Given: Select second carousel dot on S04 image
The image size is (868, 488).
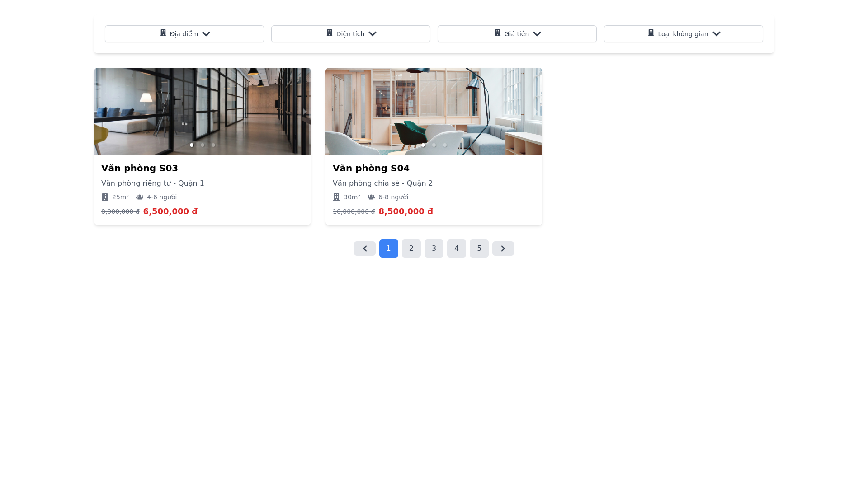Looking at the screenshot, I should click(434, 145).
